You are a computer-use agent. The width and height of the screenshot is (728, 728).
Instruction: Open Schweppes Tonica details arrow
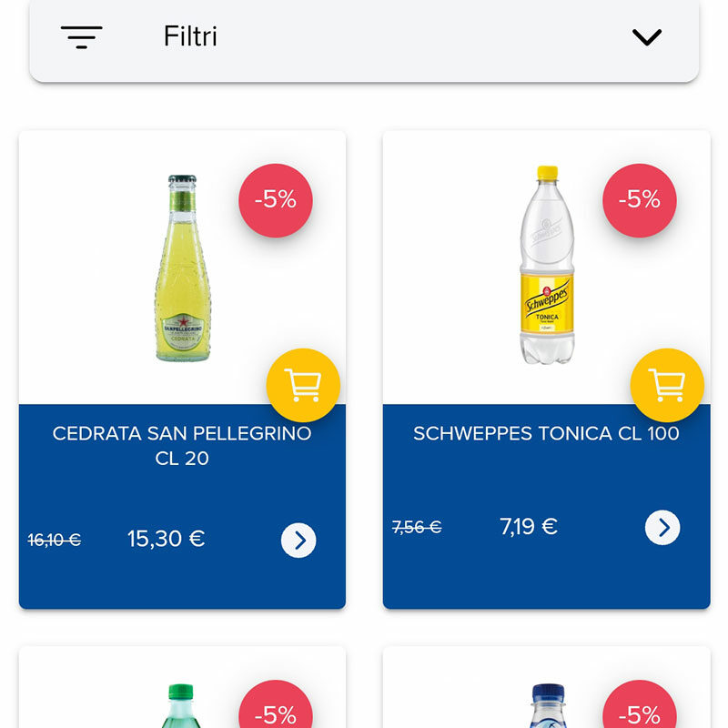click(662, 527)
